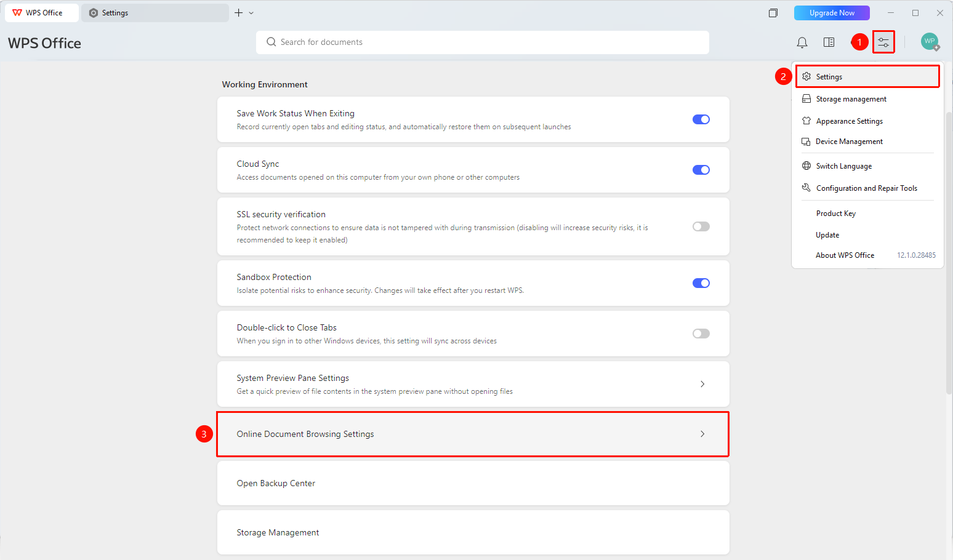Viewport: 953px width, 560px height.
Task: Click the global settings sliders icon
Action: pos(883,42)
